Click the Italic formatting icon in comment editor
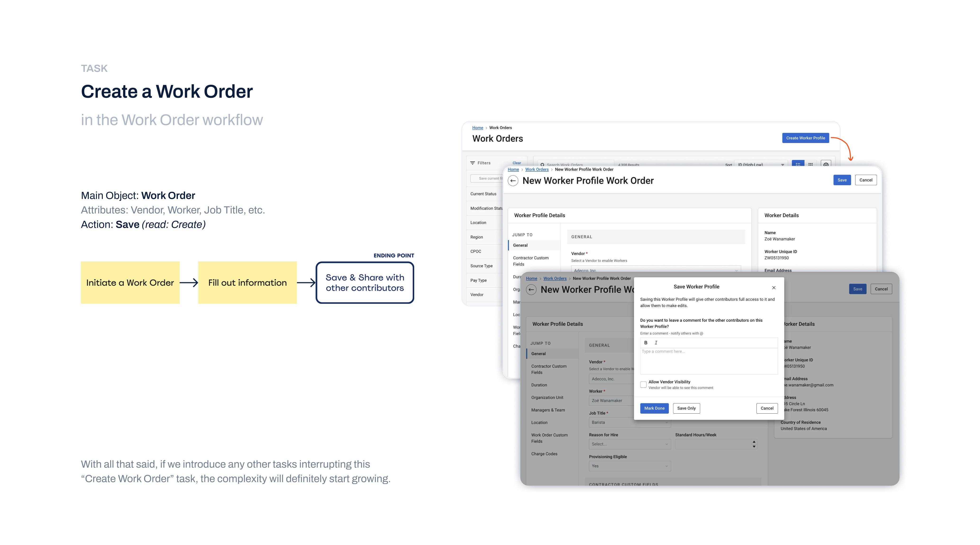980x545 pixels. coord(656,343)
